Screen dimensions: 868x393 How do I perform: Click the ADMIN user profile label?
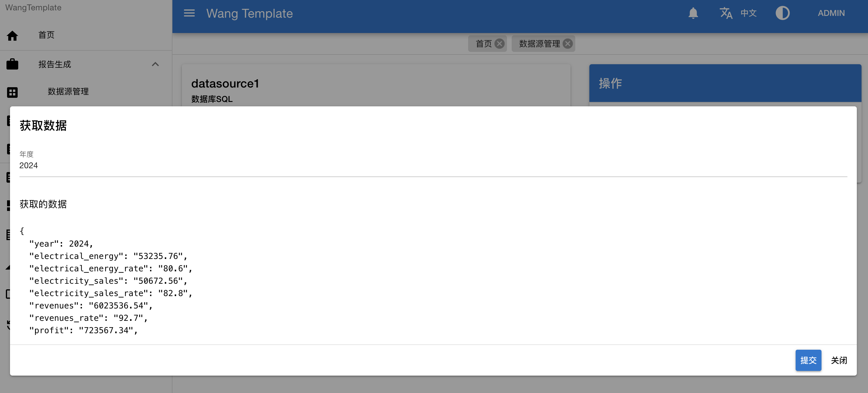click(x=830, y=13)
